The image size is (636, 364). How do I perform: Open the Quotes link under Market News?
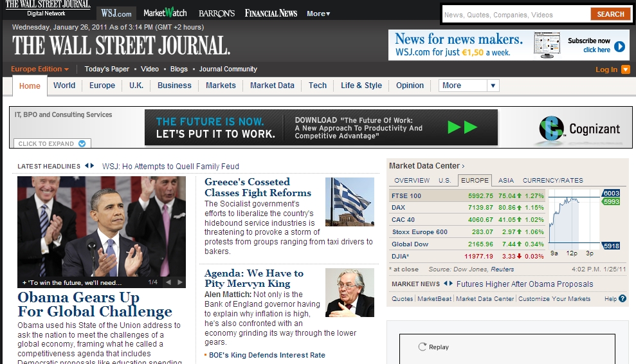pyautogui.click(x=402, y=298)
